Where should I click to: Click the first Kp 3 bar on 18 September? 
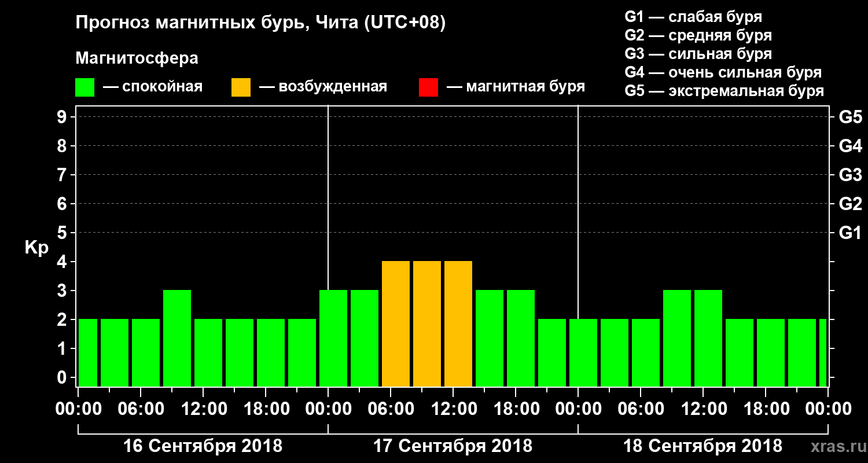(x=677, y=339)
